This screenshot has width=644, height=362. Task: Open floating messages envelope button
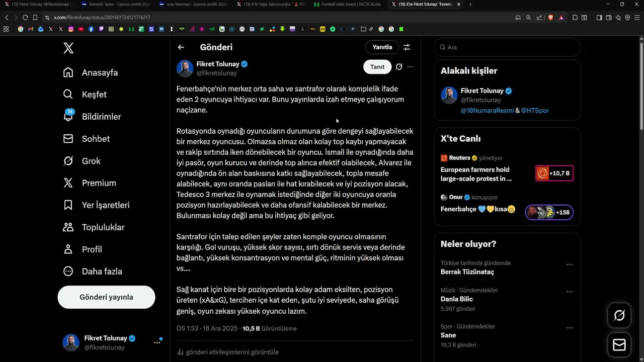tap(619, 345)
